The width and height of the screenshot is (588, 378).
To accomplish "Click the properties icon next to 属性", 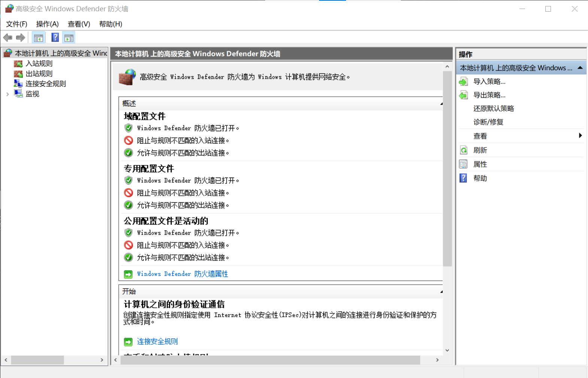I will coord(464,164).
